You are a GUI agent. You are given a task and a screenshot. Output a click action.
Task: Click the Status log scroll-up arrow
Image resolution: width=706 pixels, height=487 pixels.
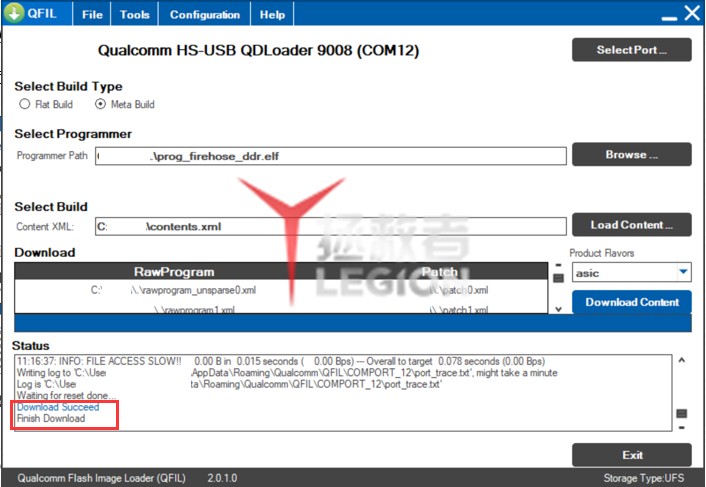point(682,360)
